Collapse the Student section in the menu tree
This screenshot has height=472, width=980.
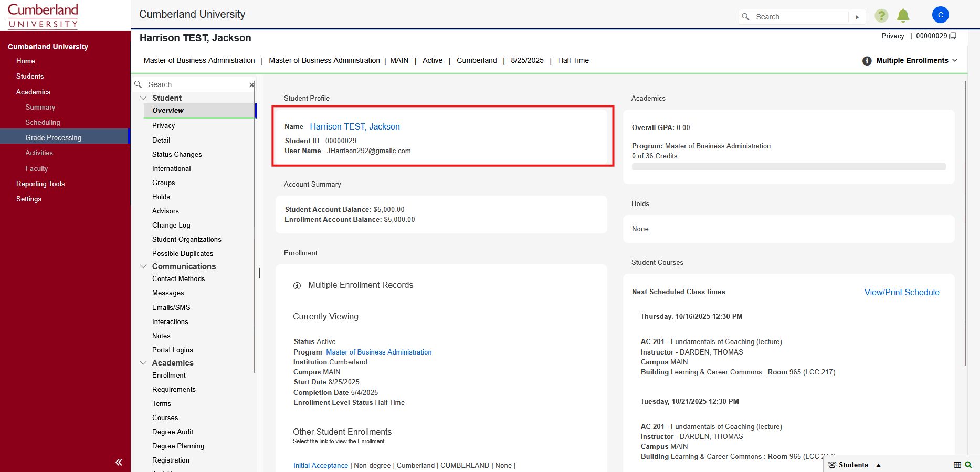[143, 98]
